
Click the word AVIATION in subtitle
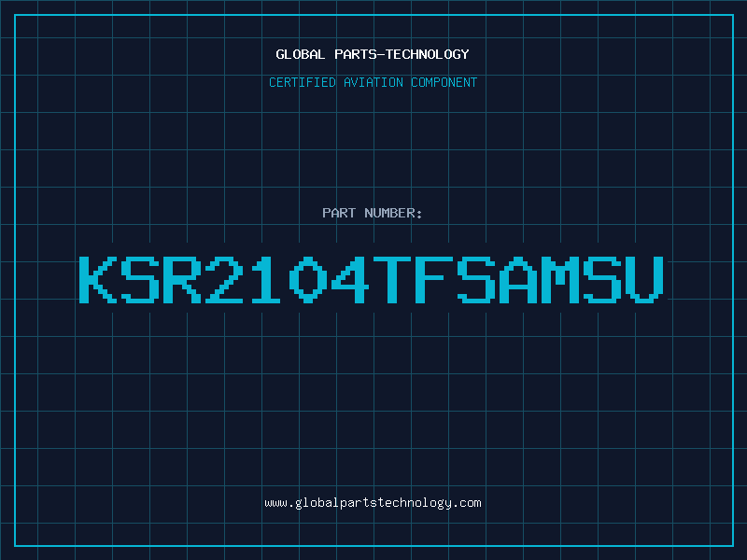pyautogui.click(x=373, y=82)
